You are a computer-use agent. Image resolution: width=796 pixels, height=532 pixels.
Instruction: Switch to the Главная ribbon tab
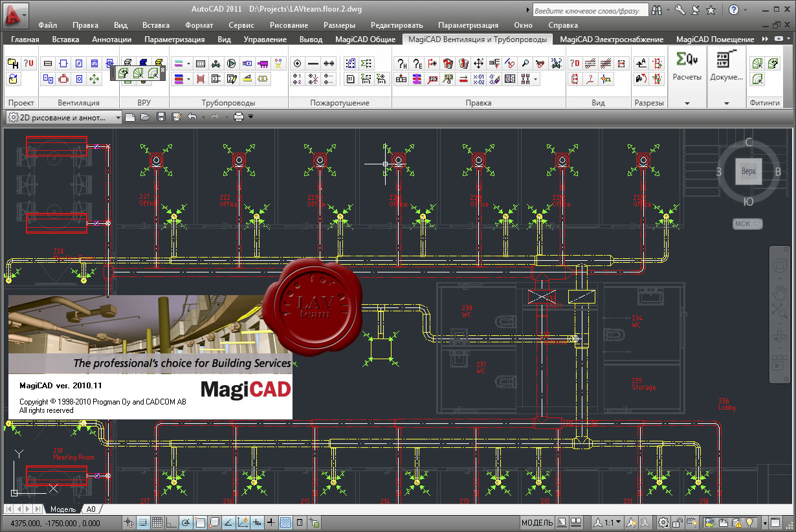coord(25,39)
